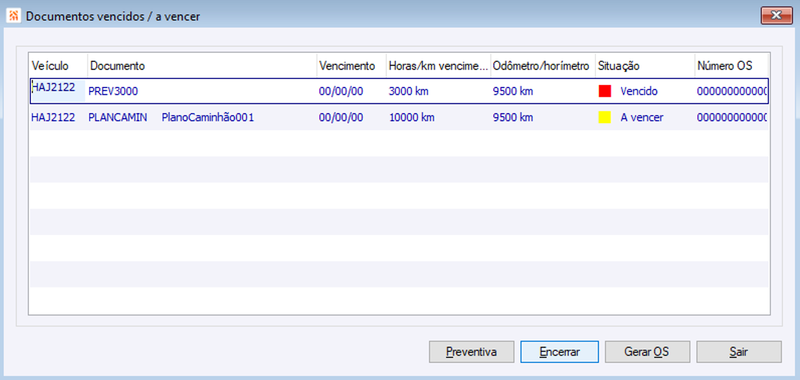This screenshot has height=380, width=800.
Task: Click 00/00/00 date in PREV3000 row
Action: tap(341, 92)
